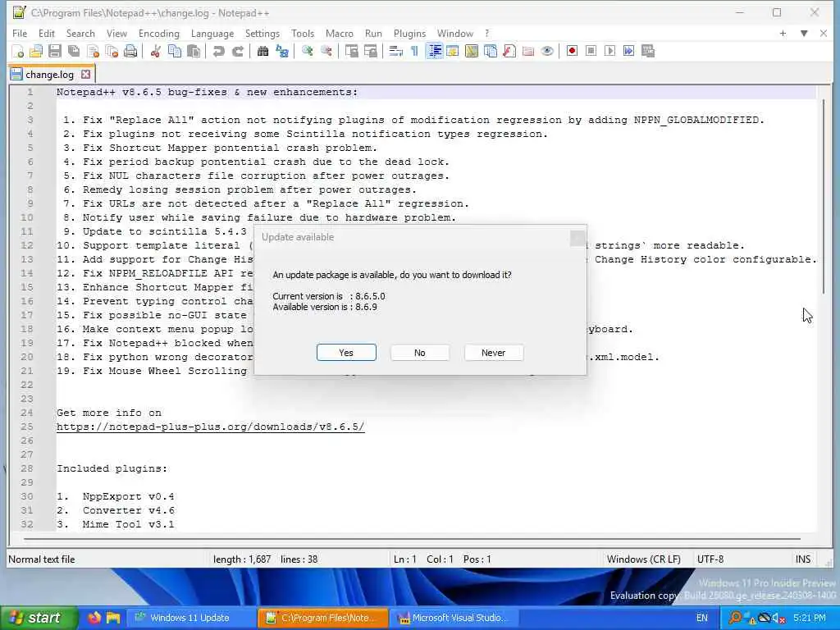The width and height of the screenshot is (840, 630).
Task: Click Never in the Update available dialog
Action: click(x=493, y=353)
